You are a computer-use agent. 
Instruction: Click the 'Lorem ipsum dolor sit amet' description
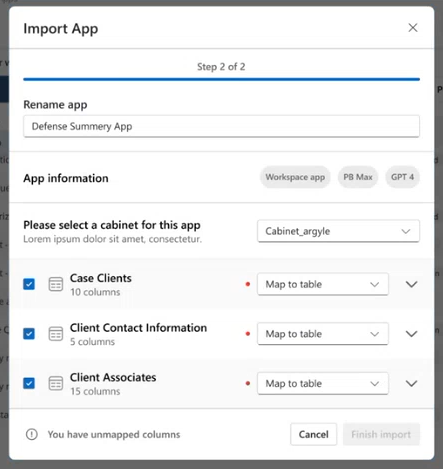112,239
